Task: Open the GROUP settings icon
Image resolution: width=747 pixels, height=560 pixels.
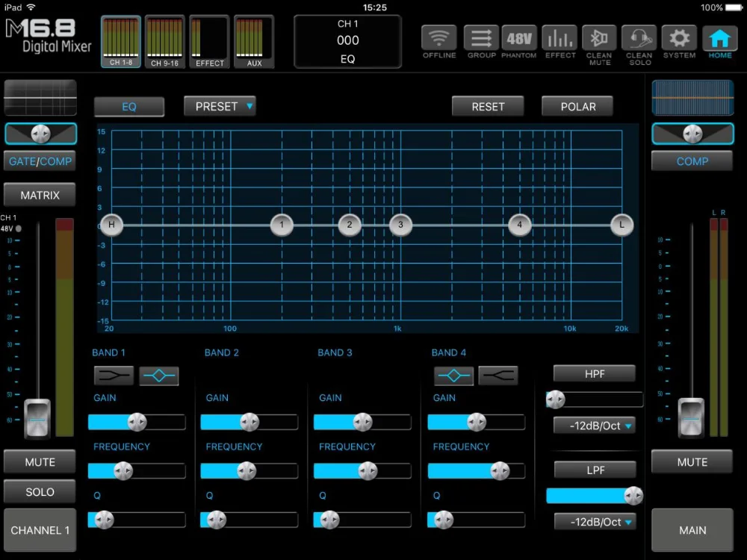Action: click(481, 38)
